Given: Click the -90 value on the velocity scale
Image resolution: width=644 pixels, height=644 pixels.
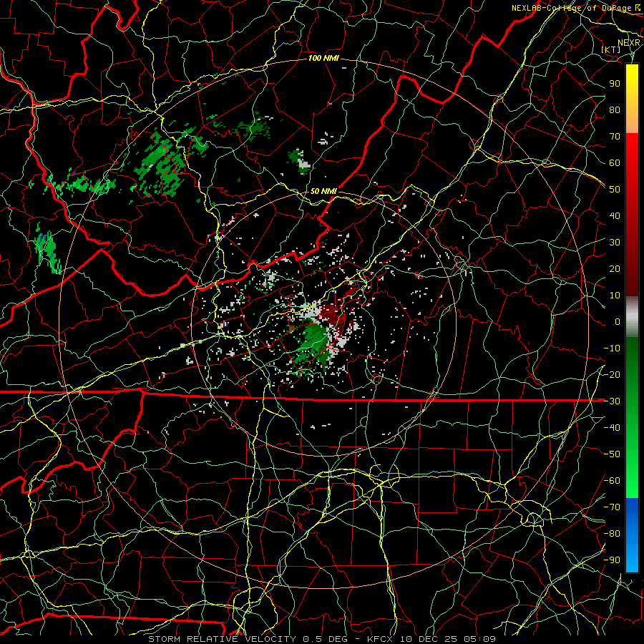Looking at the screenshot, I should 612,560.
